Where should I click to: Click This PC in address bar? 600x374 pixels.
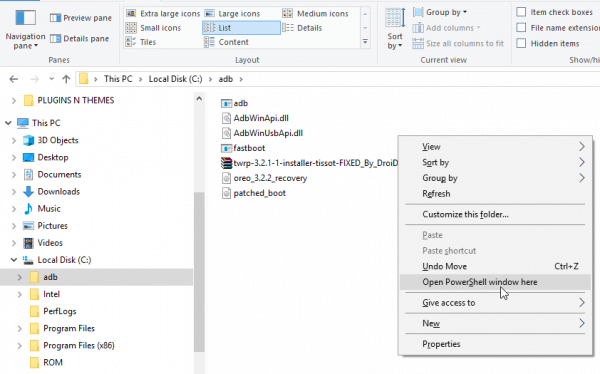tap(118, 79)
